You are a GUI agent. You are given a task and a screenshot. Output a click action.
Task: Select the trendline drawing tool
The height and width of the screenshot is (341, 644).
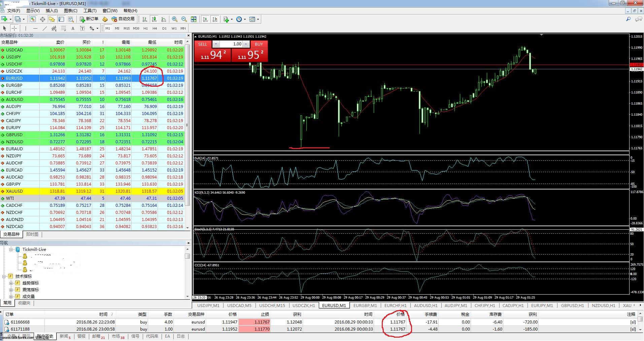(x=44, y=28)
